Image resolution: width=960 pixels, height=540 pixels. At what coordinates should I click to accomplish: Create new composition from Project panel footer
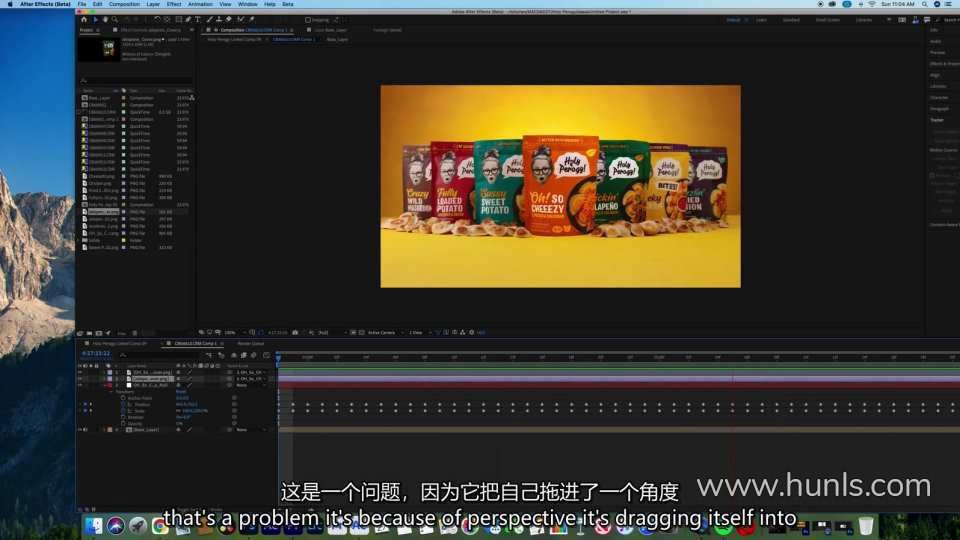point(99,333)
